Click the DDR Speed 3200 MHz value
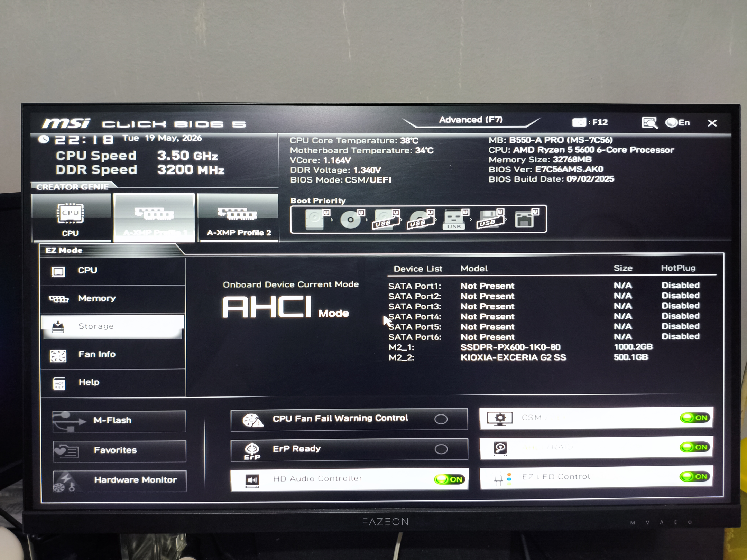747x560 pixels. [x=191, y=170]
